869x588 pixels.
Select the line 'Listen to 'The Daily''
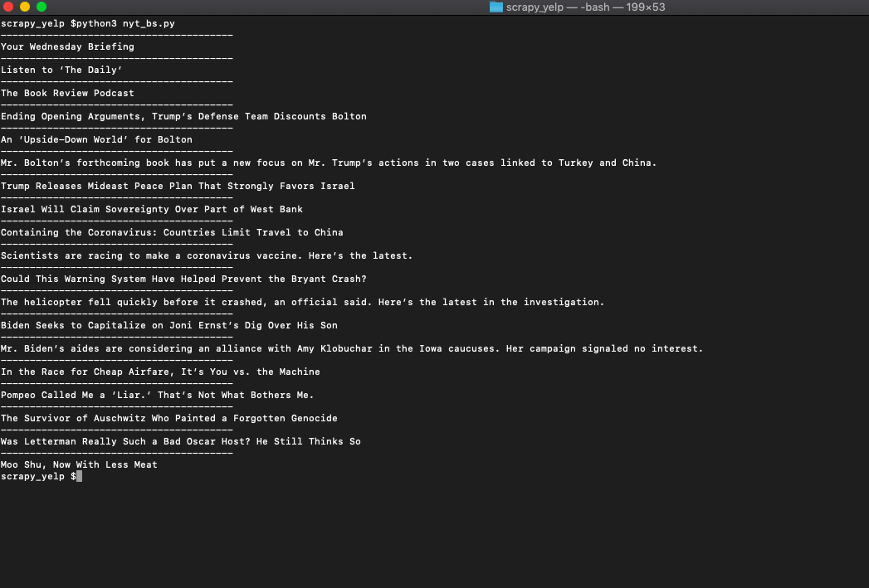tap(62, 70)
